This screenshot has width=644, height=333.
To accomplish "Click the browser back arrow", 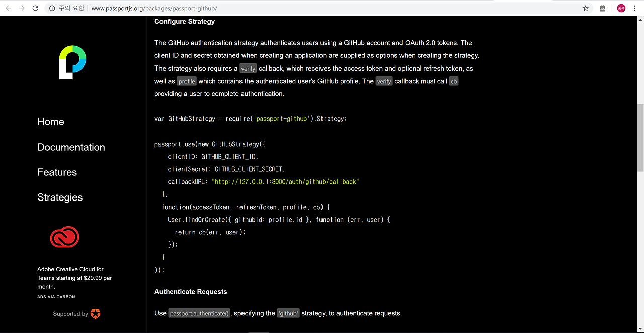I will tap(9, 8).
